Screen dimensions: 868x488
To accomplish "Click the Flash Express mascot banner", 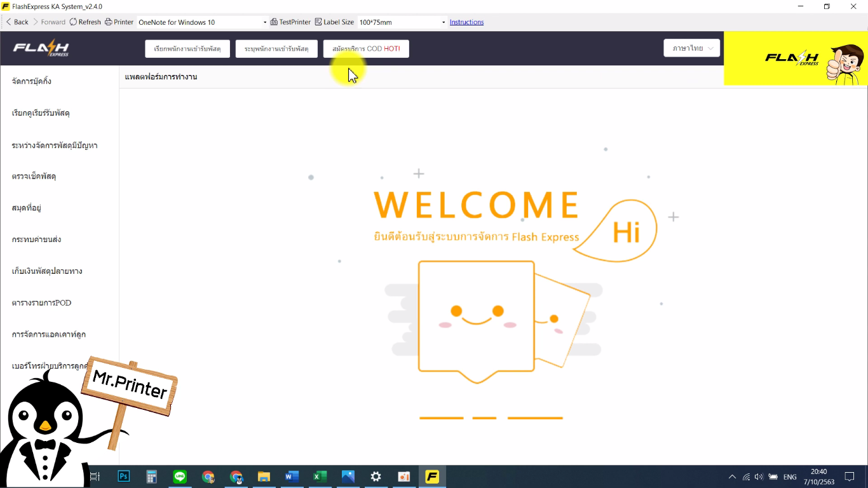I will click(x=796, y=58).
